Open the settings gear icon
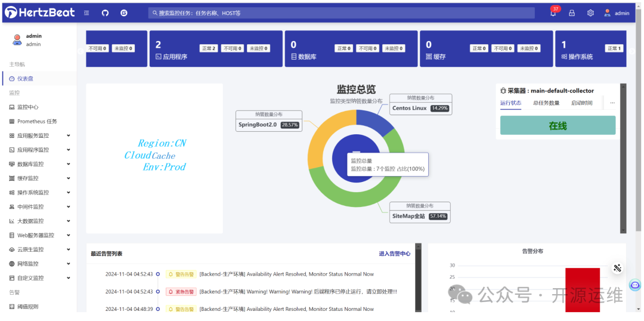 tap(590, 13)
